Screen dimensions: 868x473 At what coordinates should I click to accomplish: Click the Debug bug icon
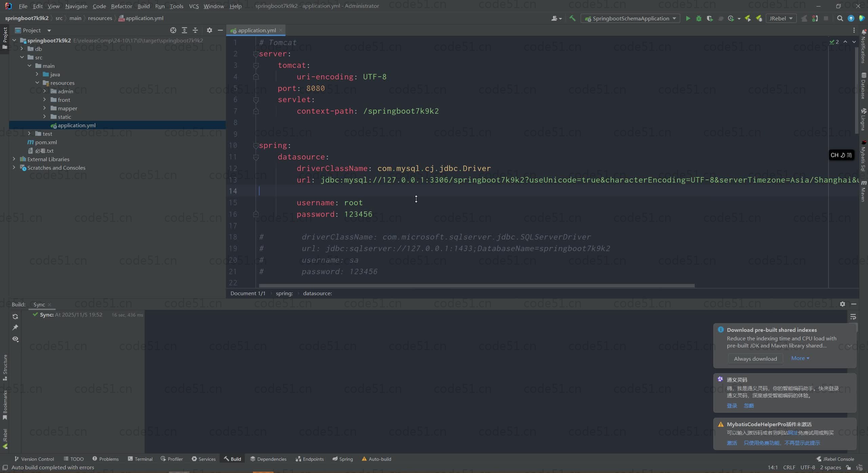(x=698, y=18)
